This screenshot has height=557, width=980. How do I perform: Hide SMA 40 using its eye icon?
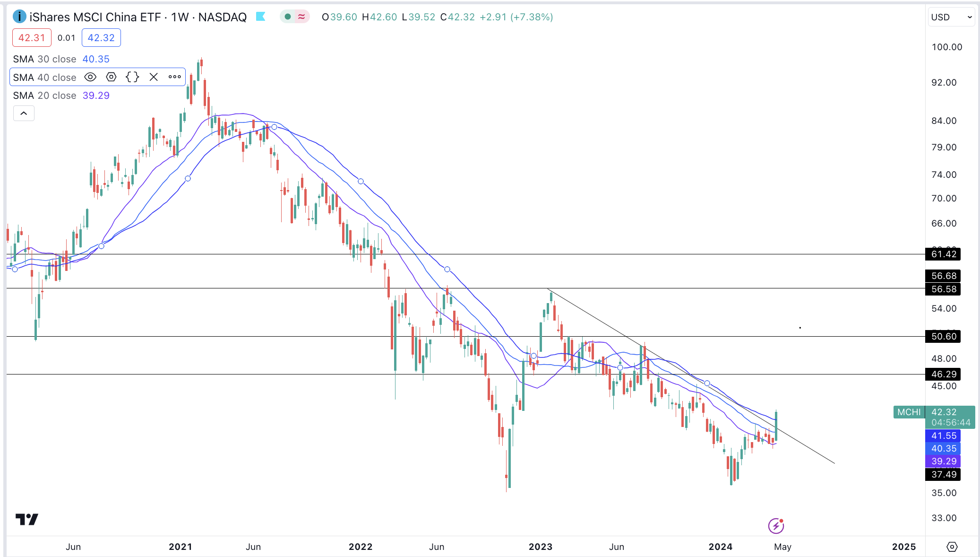(91, 77)
